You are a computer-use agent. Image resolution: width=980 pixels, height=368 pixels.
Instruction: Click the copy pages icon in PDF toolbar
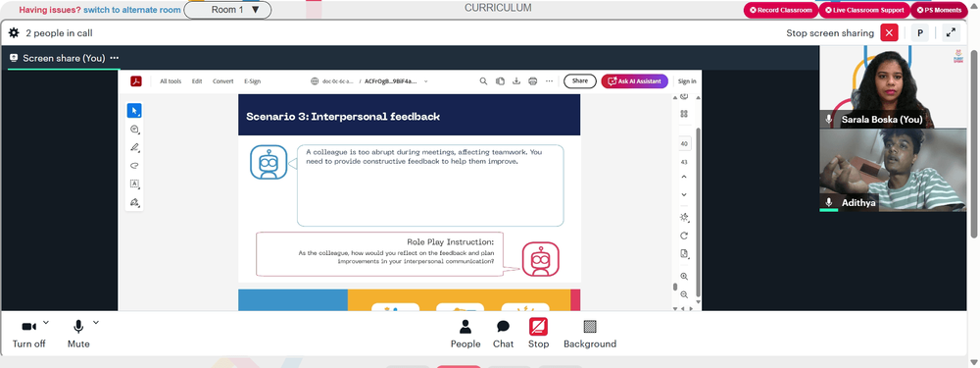500,81
